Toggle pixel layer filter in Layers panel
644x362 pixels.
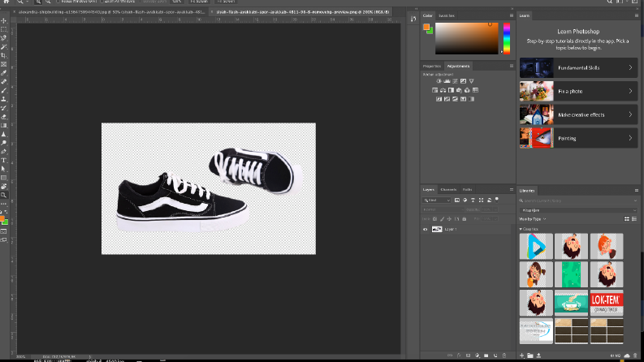coord(456,200)
